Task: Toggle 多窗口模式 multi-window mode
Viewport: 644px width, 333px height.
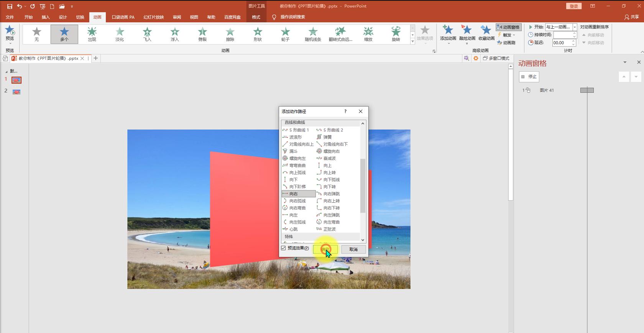Action: point(496,58)
